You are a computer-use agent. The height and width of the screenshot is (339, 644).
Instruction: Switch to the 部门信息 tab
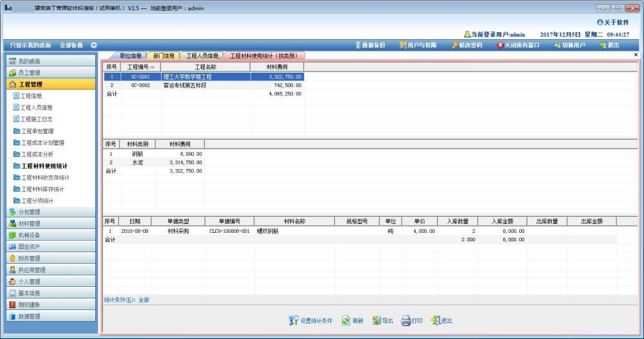tap(164, 56)
